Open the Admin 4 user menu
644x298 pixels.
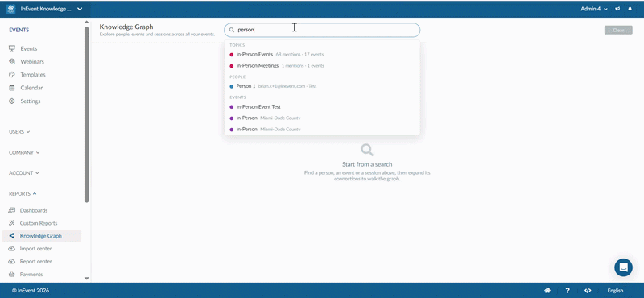(594, 9)
